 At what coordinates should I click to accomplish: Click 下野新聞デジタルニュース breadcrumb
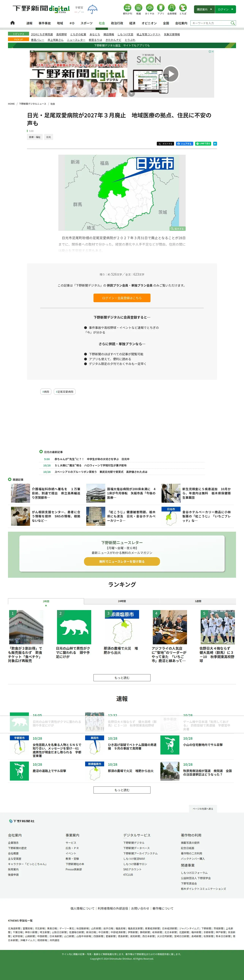33,104
